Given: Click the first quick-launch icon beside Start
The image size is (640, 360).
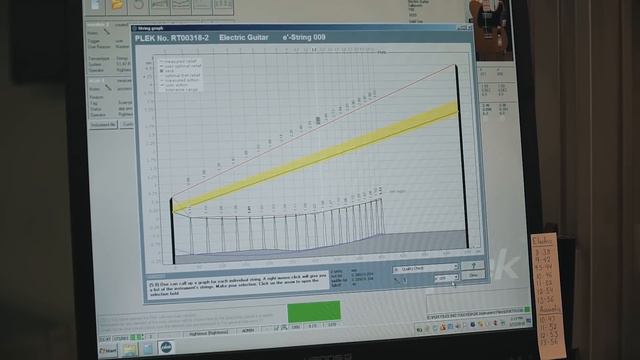Looking at the screenshot, I should (x=129, y=349).
